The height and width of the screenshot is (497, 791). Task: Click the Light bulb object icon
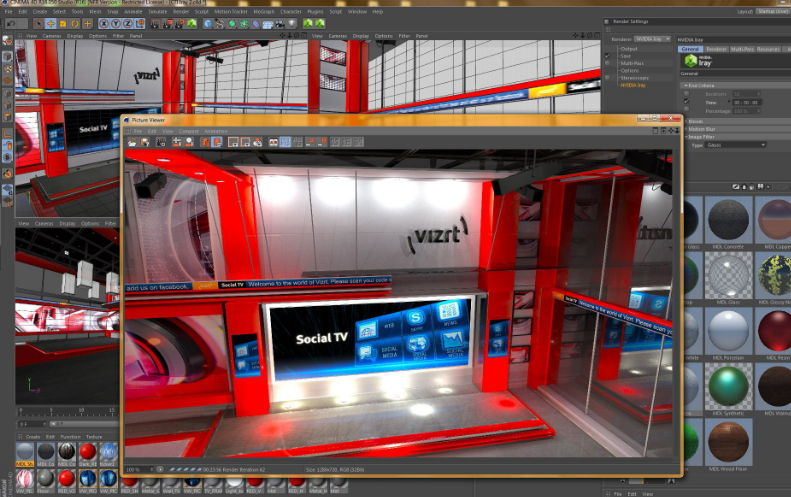tap(292, 24)
